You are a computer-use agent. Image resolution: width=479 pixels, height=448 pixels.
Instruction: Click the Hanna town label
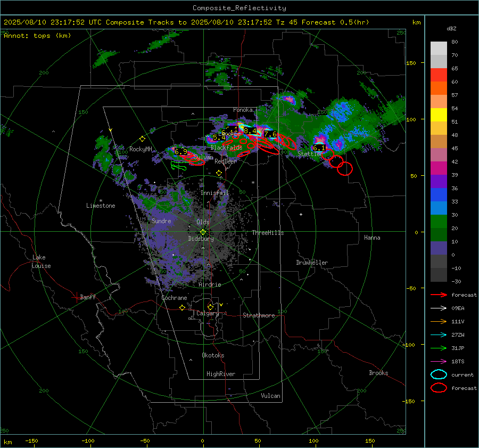pyautogui.click(x=372, y=238)
